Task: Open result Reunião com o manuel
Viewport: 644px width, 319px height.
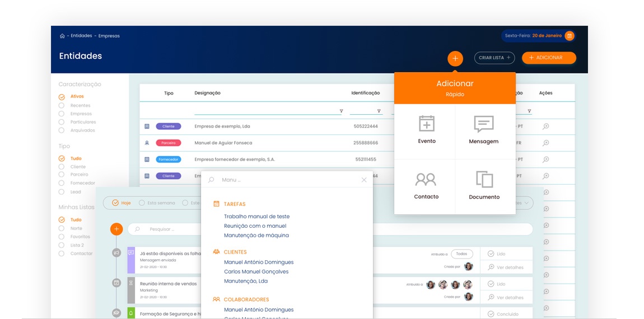Action: pyautogui.click(x=255, y=226)
